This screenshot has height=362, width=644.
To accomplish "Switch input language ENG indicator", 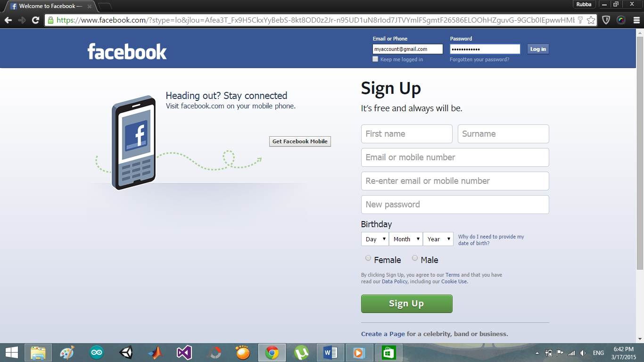I will (x=598, y=353).
